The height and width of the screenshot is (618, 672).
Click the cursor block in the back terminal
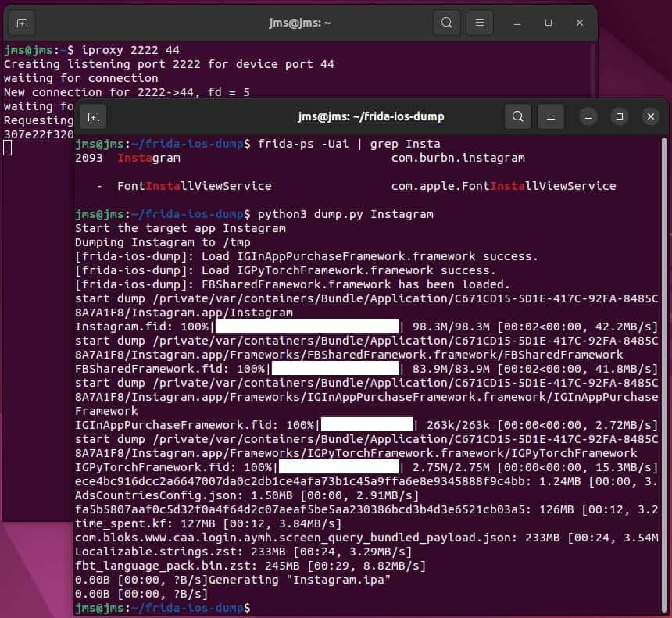[x=8, y=148]
